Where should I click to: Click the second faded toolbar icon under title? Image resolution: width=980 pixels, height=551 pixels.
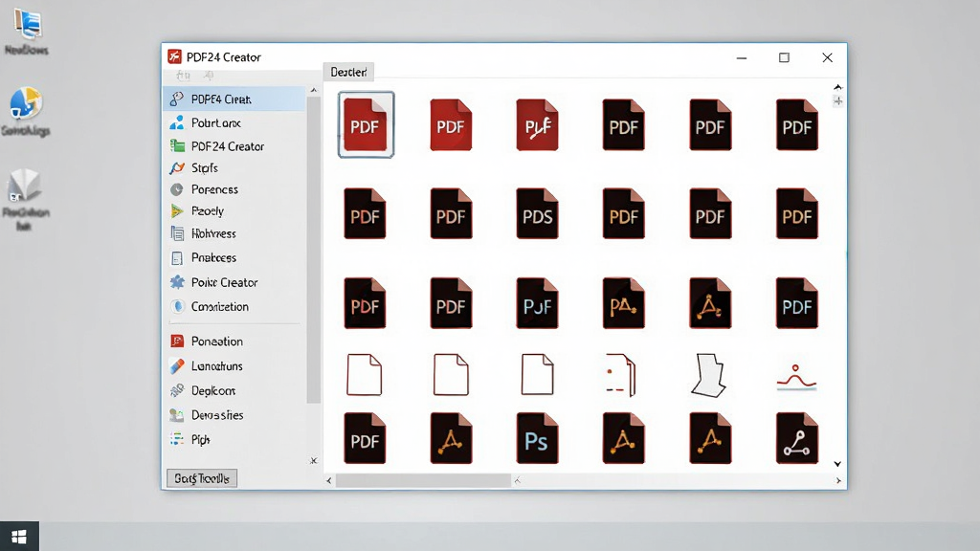pos(208,76)
